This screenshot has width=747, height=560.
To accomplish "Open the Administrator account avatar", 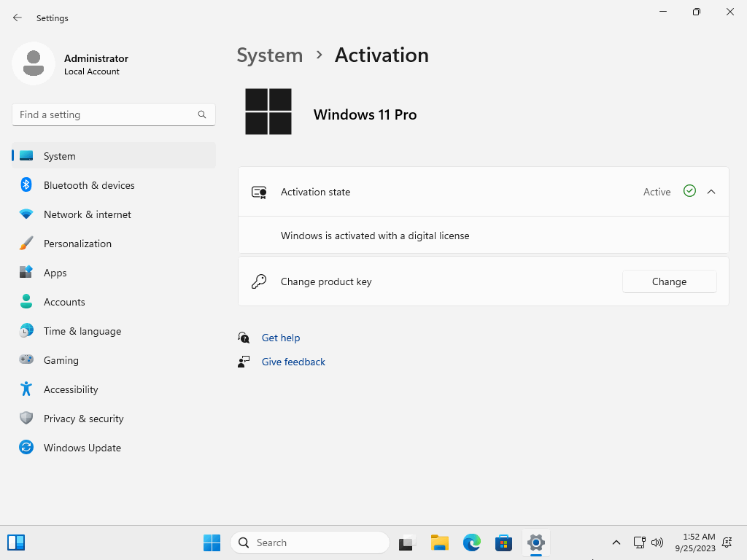I will tap(34, 63).
